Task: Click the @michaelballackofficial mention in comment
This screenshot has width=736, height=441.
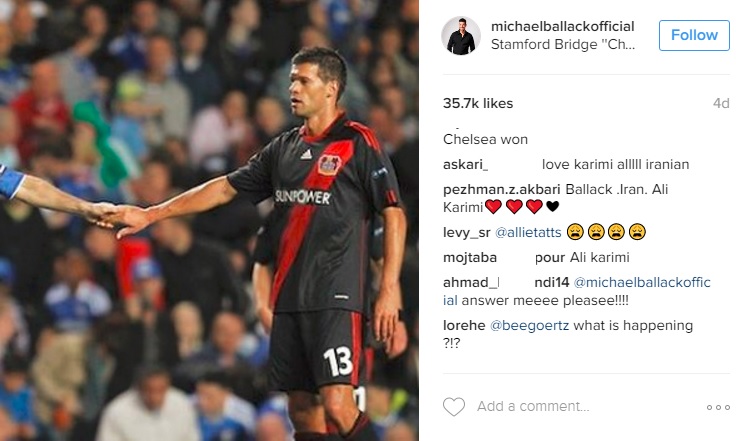Action: click(x=641, y=282)
